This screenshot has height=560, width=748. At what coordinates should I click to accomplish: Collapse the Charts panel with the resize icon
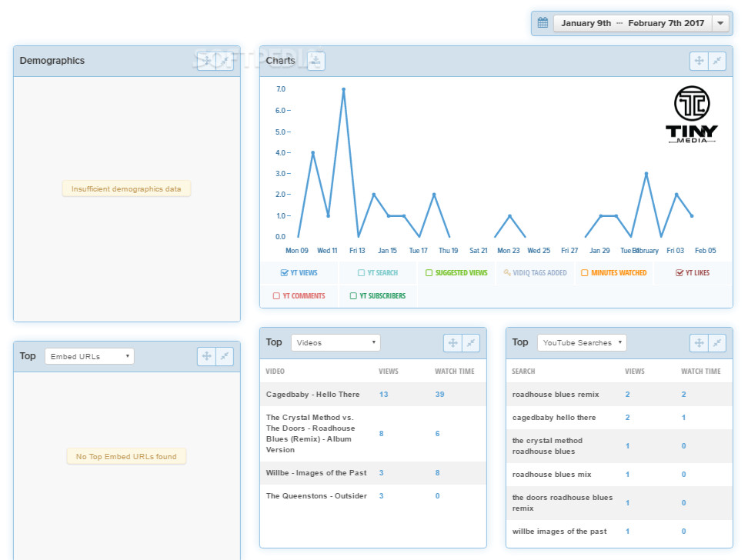tap(717, 61)
